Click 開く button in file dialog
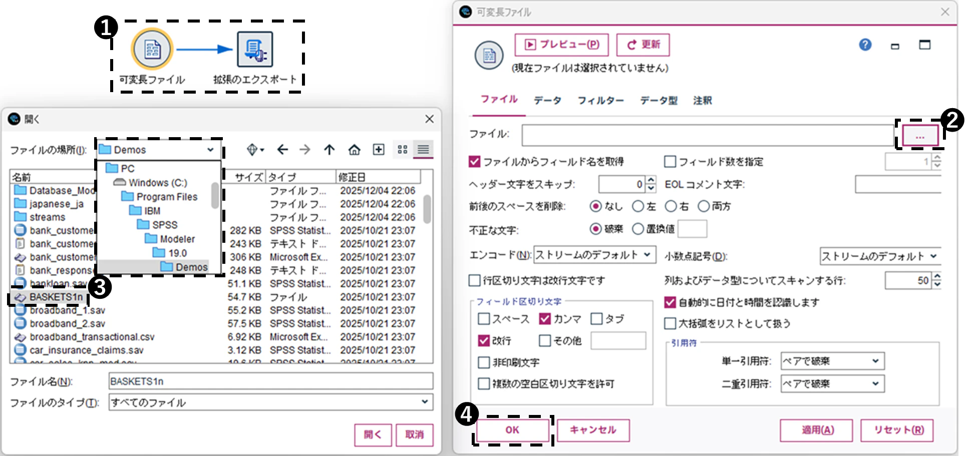980x456 pixels. 373,434
